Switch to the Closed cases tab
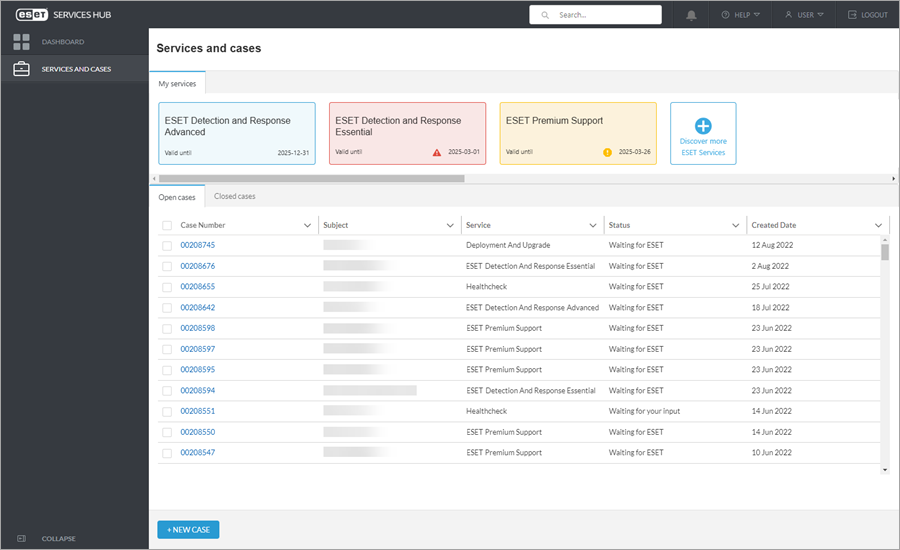 click(235, 196)
